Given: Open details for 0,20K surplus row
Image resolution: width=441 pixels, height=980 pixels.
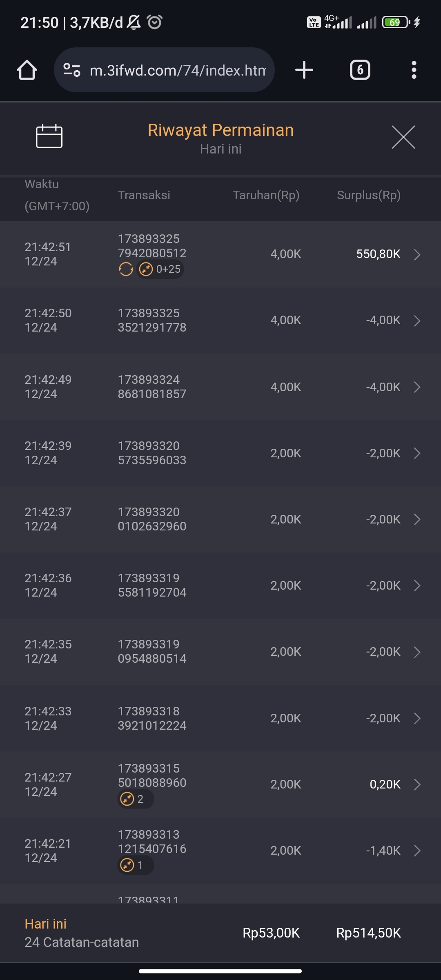Looking at the screenshot, I should [x=417, y=784].
